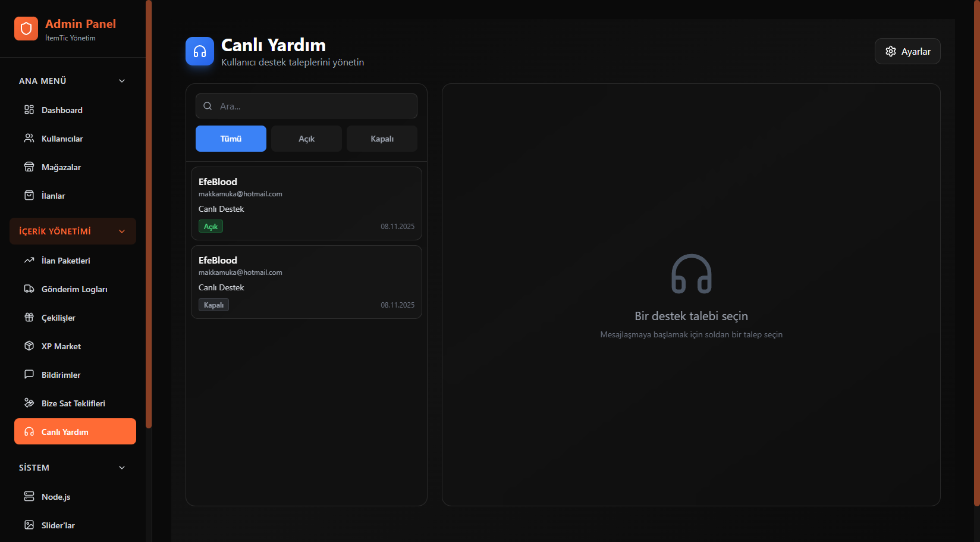Collapse the ANA MENÜ section
The height and width of the screenshot is (542, 980).
(122, 81)
